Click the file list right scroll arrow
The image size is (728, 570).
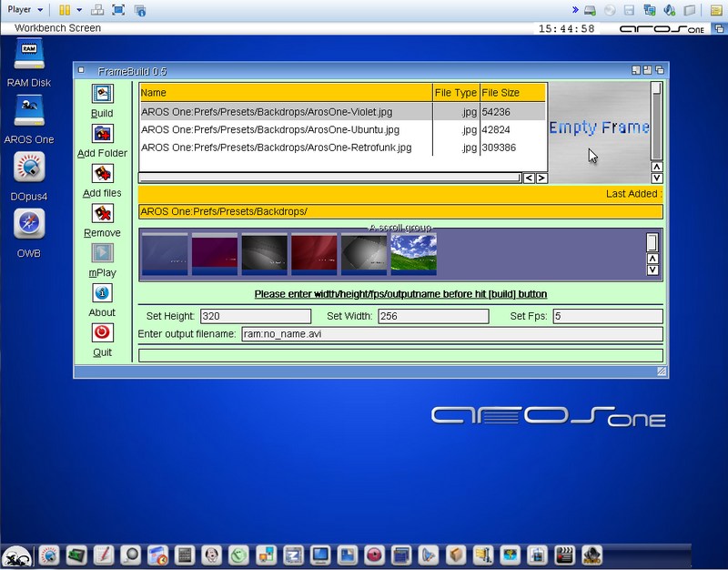pyautogui.click(x=541, y=178)
